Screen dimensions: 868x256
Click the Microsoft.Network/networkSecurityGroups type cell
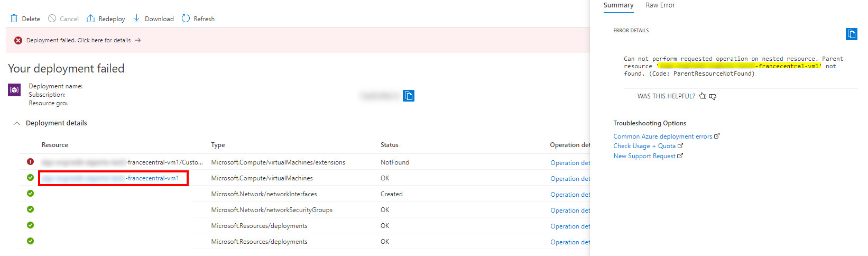272,210
